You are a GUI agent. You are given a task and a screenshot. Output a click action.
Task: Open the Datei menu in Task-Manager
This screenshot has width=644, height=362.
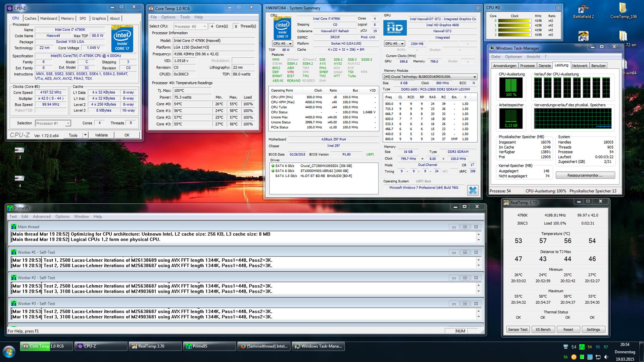click(496, 57)
